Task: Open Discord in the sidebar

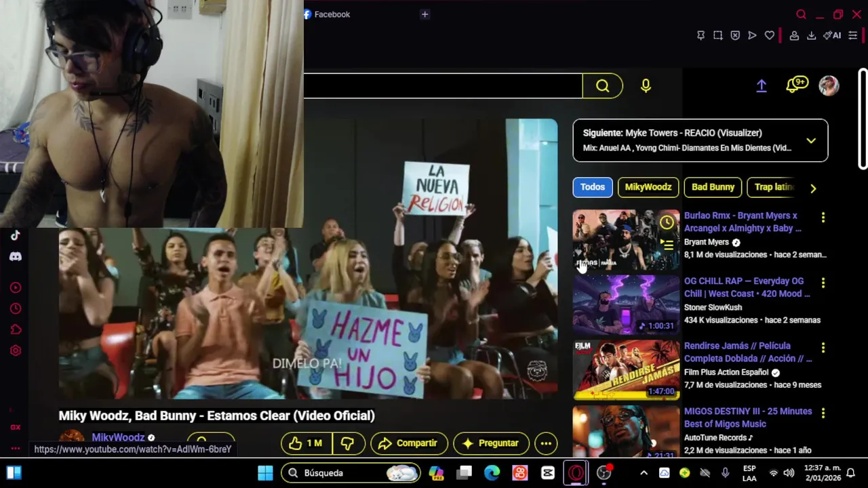Action: [16, 256]
